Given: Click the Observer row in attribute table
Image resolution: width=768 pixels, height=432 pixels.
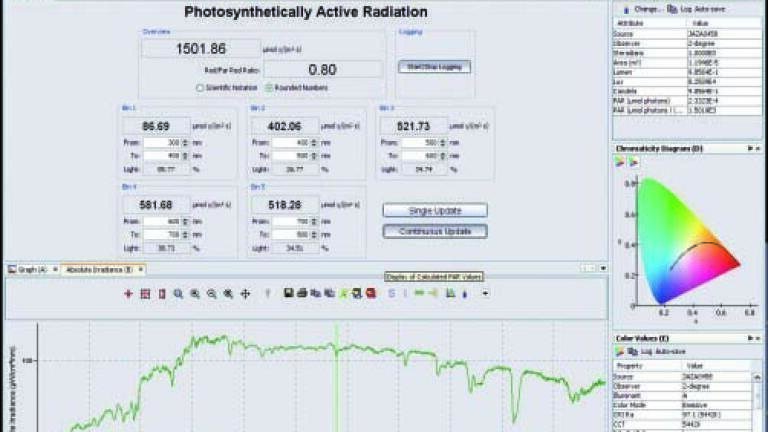Looking at the screenshot, I should pos(687,43).
